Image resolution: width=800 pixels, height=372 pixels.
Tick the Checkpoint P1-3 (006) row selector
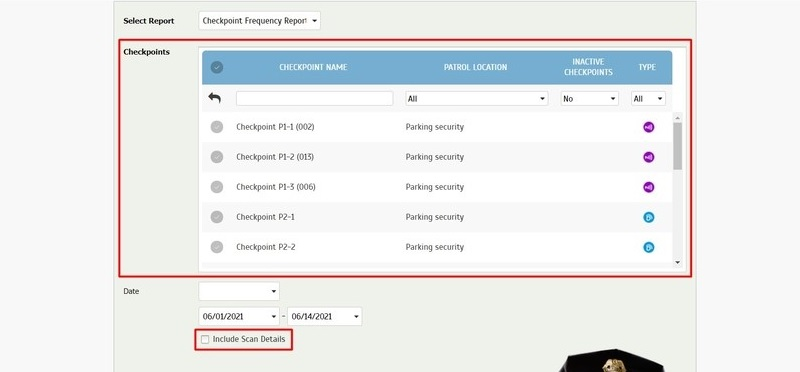[x=217, y=187]
